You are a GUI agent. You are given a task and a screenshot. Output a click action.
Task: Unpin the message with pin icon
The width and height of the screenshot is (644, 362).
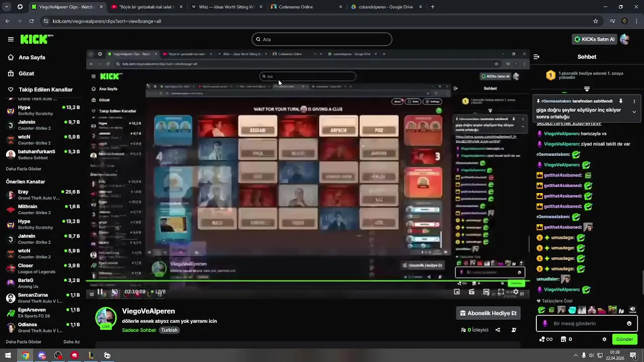621,101
